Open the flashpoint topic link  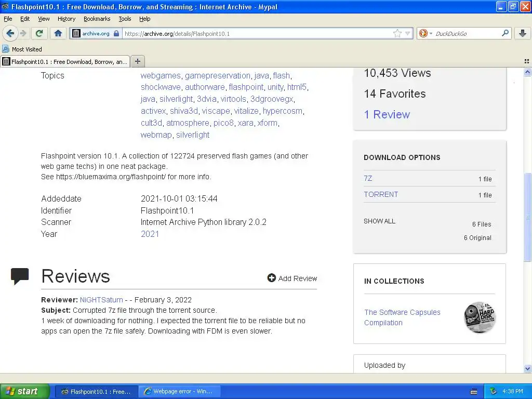pyautogui.click(x=246, y=87)
